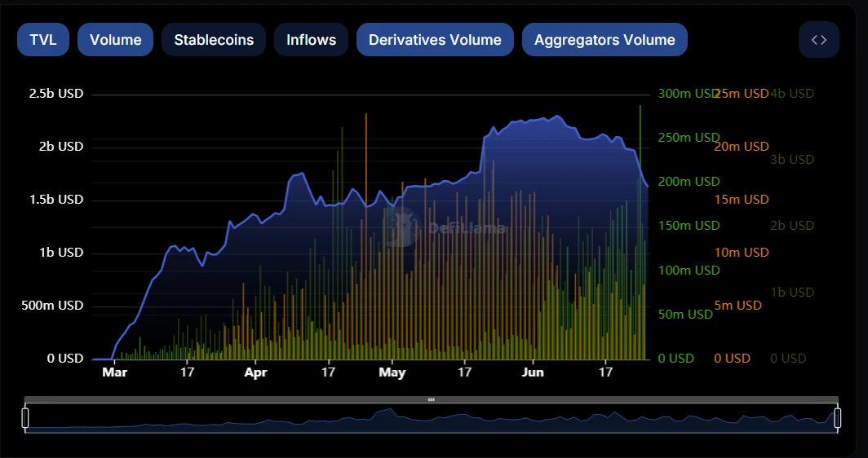
Task: Click the right handle of range slider
Action: 837,418
